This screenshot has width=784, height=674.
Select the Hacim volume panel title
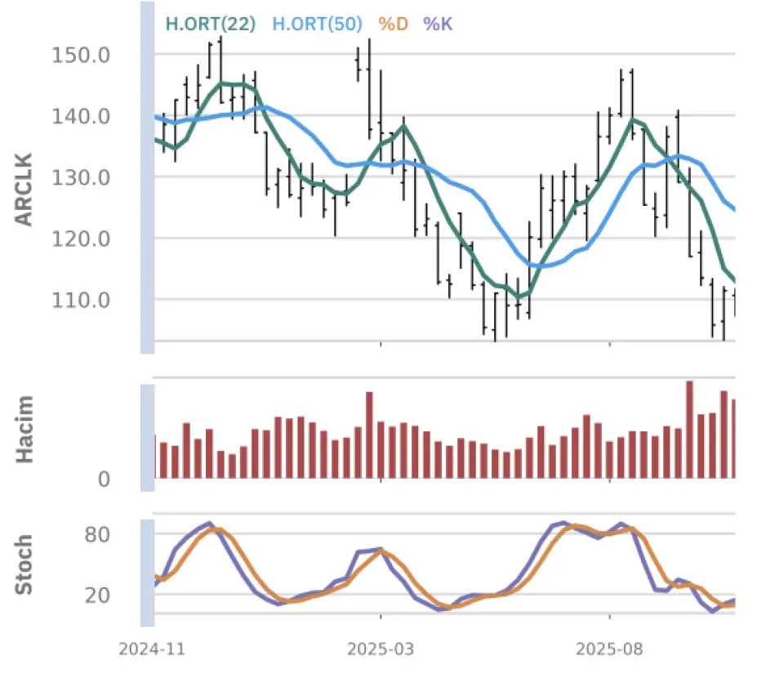[24, 428]
